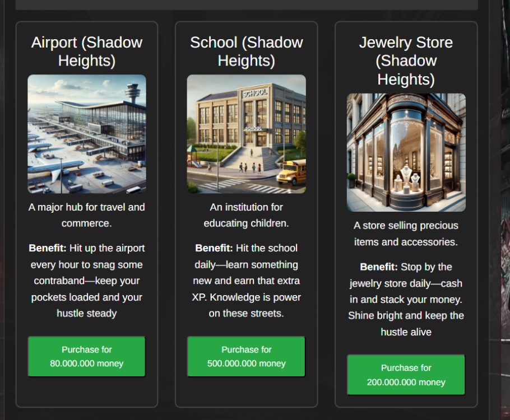The image size is (510, 420).
Task: Click the Jewelry Store (Shadow Heights) heading
Action: (x=406, y=61)
